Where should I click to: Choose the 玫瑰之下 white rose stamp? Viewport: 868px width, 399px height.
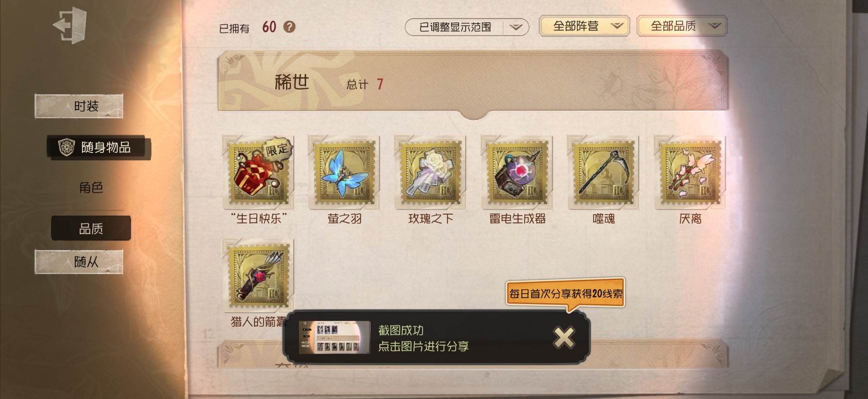tap(430, 172)
